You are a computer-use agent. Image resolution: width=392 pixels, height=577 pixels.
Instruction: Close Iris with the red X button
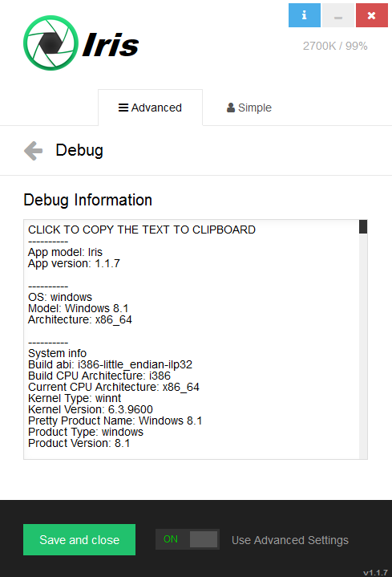(x=372, y=15)
